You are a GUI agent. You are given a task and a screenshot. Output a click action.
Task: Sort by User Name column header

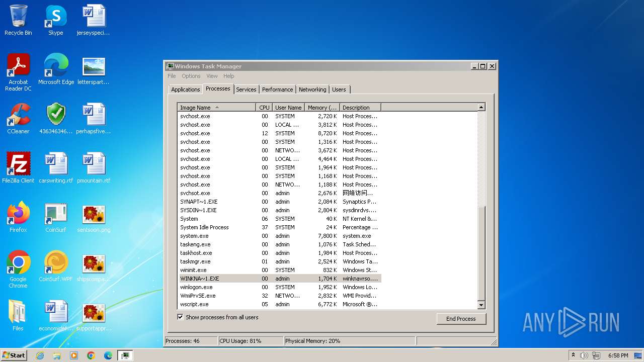pyautogui.click(x=288, y=107)
